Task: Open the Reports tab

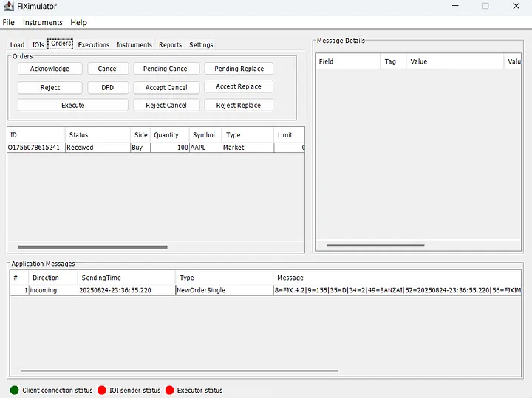Action: (x=171, y=45)
